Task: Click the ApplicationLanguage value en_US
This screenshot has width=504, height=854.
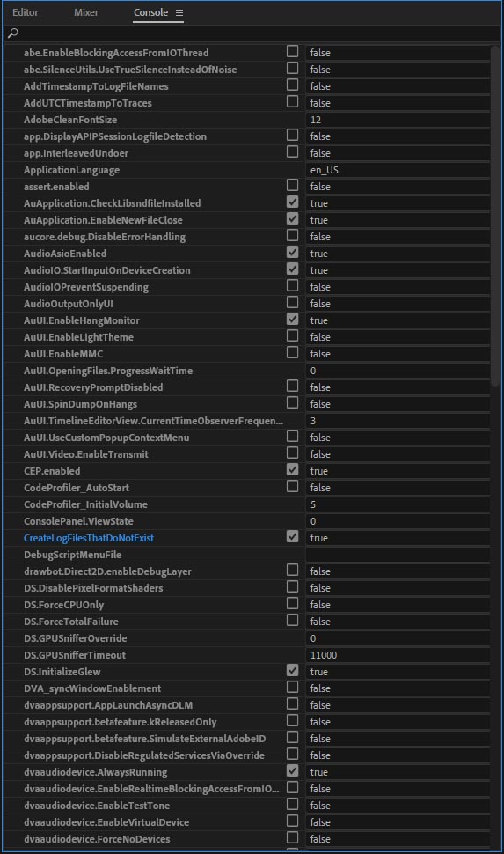Action: tap(398, 170)
